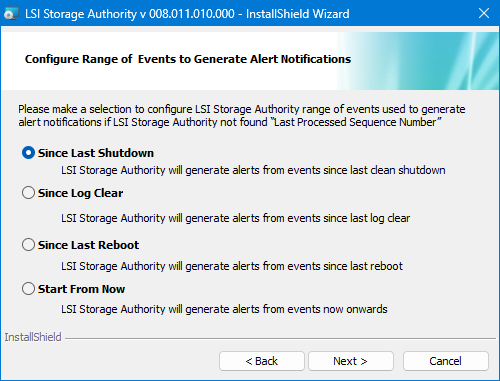Pick the Start From Now radio button

(x=28, y=289)
